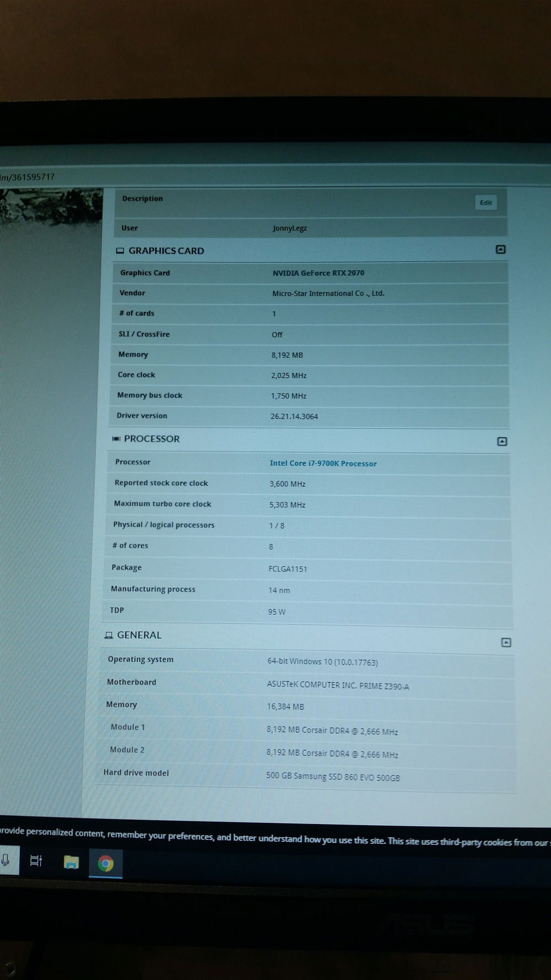
Task: Focus the browser address bar URL
Action: coord(28,177)
